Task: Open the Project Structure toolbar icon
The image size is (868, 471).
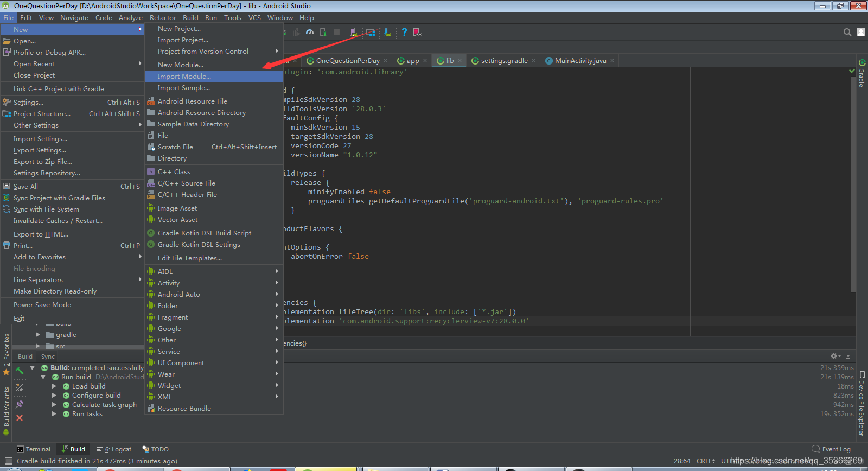Action: click(371, 33)
